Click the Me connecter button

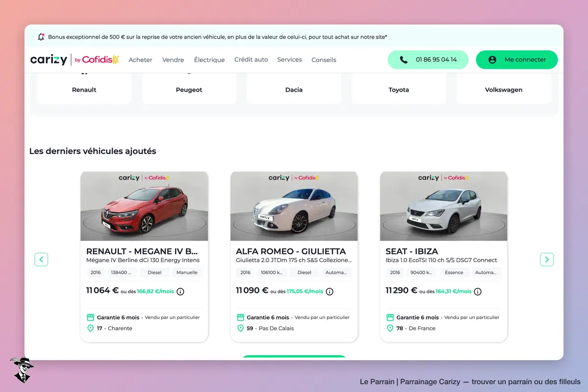pos(517,60)
